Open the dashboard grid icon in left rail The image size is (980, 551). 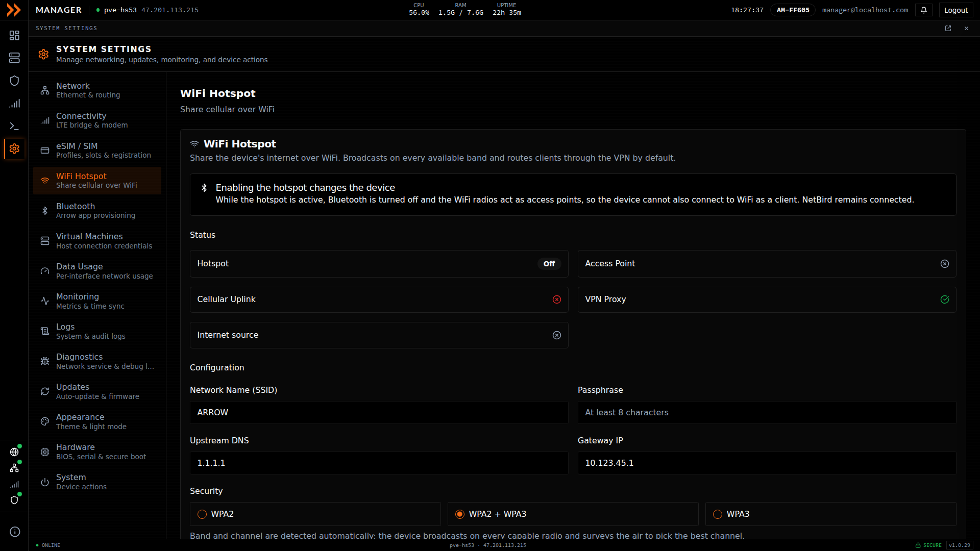pyautogui.click(x=14, y=35)
